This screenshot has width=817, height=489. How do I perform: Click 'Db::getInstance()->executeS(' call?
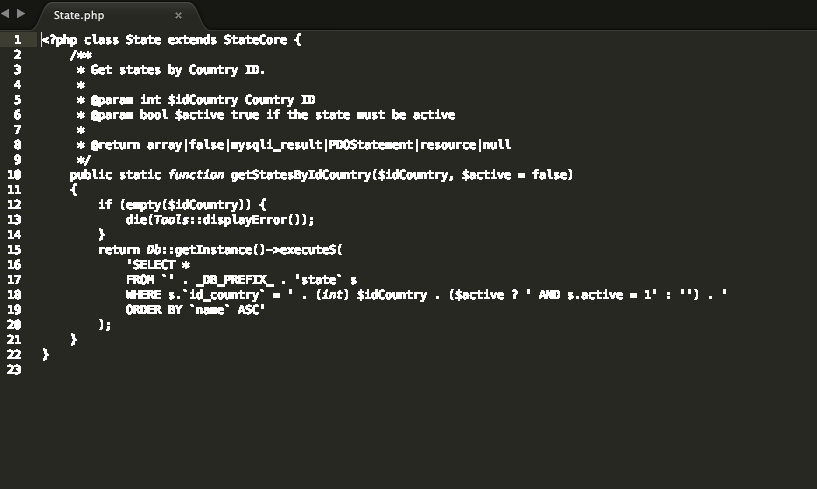click(244, 250)
